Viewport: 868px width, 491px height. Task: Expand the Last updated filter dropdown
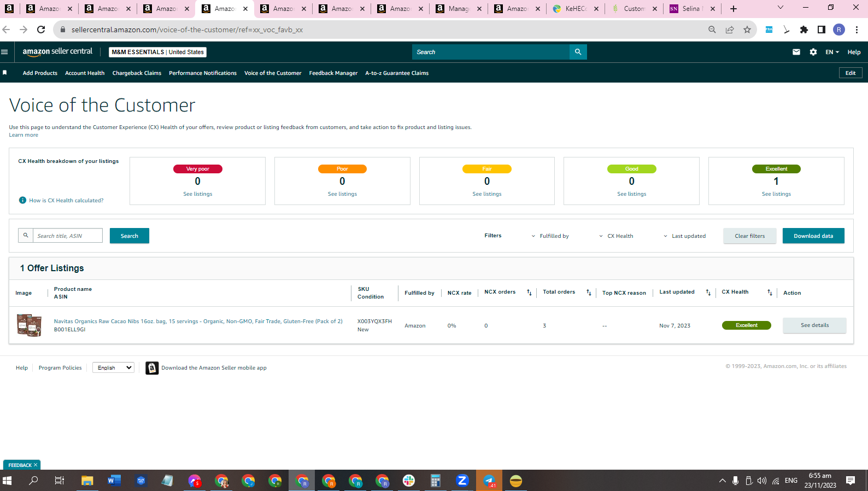[685, 236]
